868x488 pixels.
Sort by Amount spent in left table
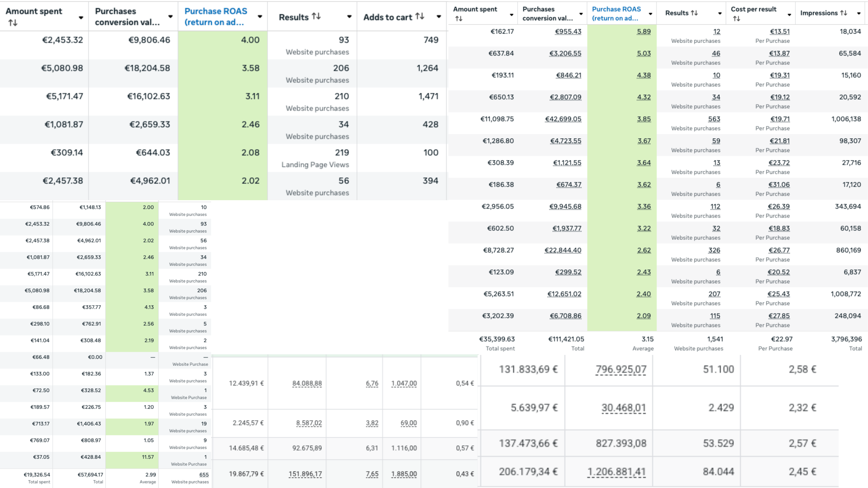[13, 23]
